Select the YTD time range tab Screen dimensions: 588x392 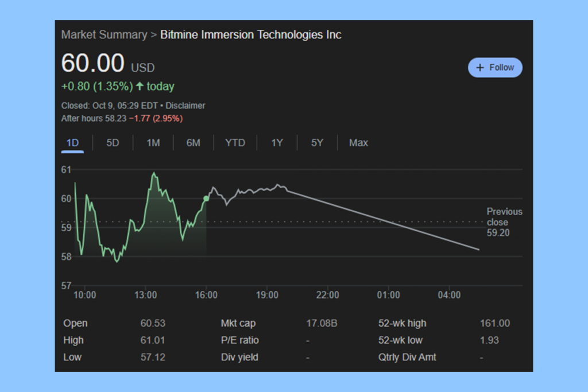pos(235,142)
